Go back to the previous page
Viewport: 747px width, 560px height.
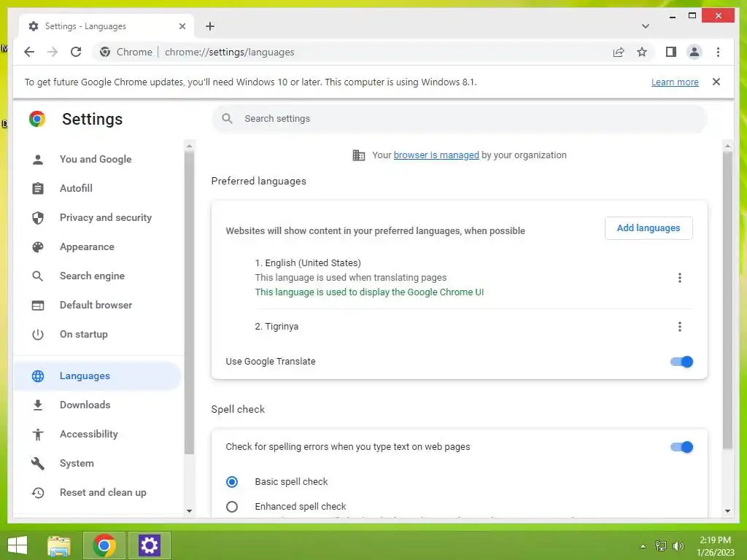[x=29, y=52]
